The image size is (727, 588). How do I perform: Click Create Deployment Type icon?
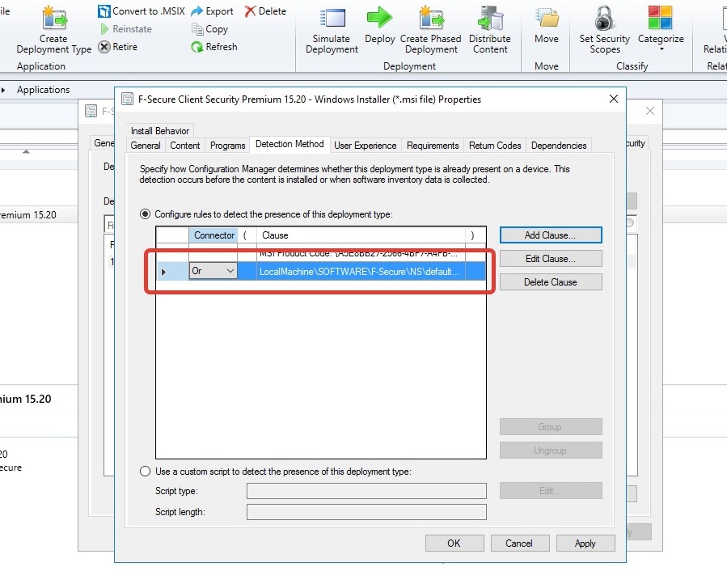coord(54,19)
